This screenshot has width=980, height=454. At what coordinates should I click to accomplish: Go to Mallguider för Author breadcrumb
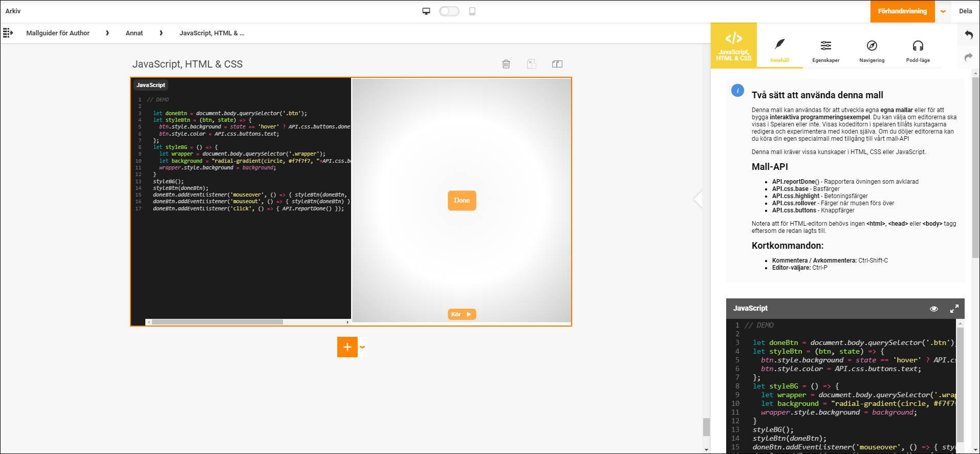point(58,33)
